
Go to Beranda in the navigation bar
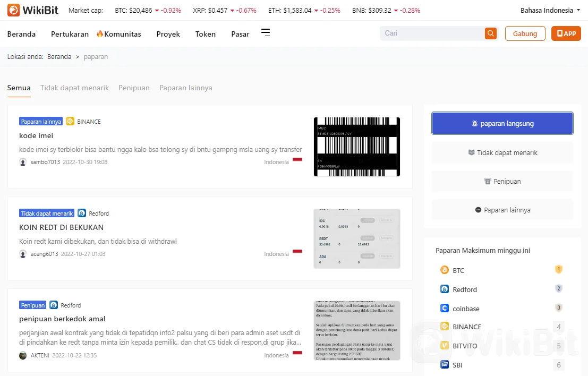[x=21, y=34]
